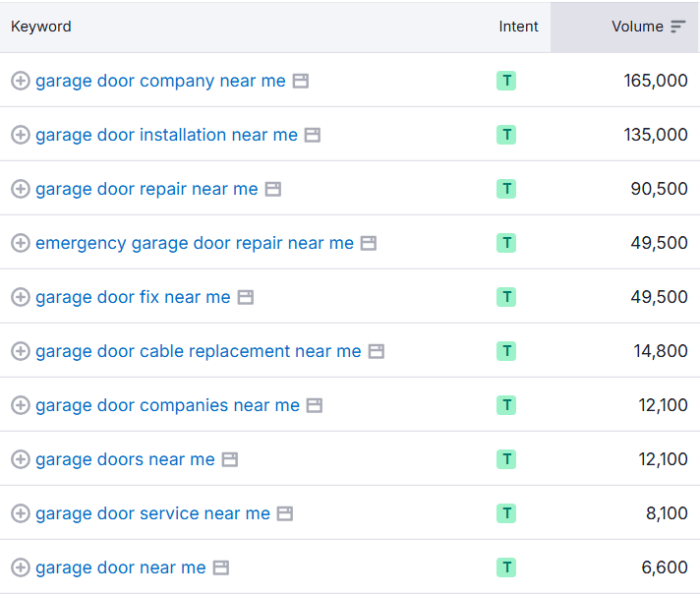
Task: Open 'garage door service near me' keyword link
Action: tap(152, 513)
